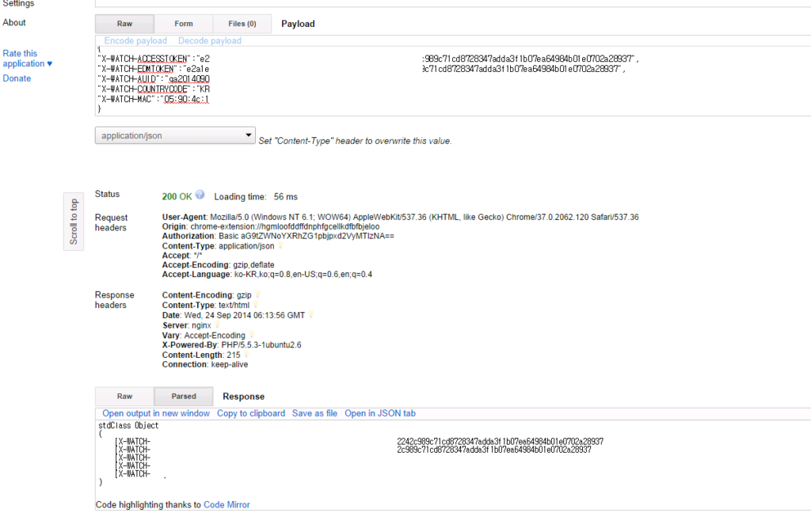Open the response in JSON tab
Image resolution: width=811 pixels, height=532 pixels.
click(x=379, y=412)
